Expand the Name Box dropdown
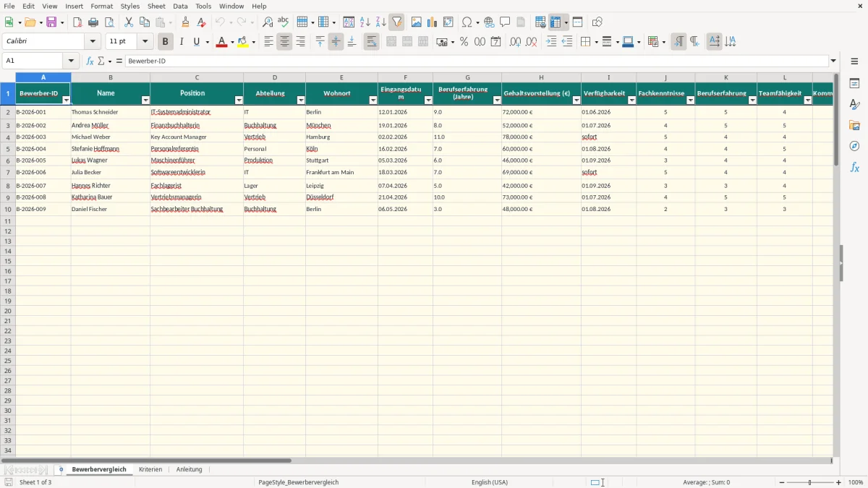 tap(71, 61)
